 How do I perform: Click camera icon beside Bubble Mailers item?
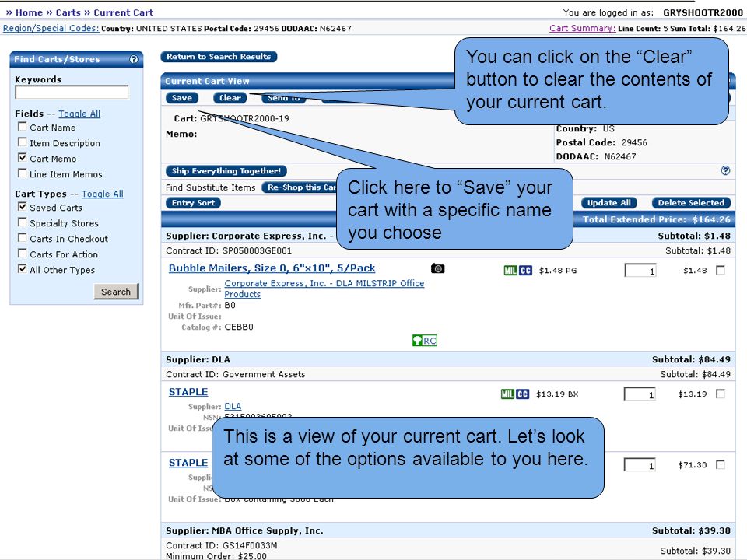438,268
